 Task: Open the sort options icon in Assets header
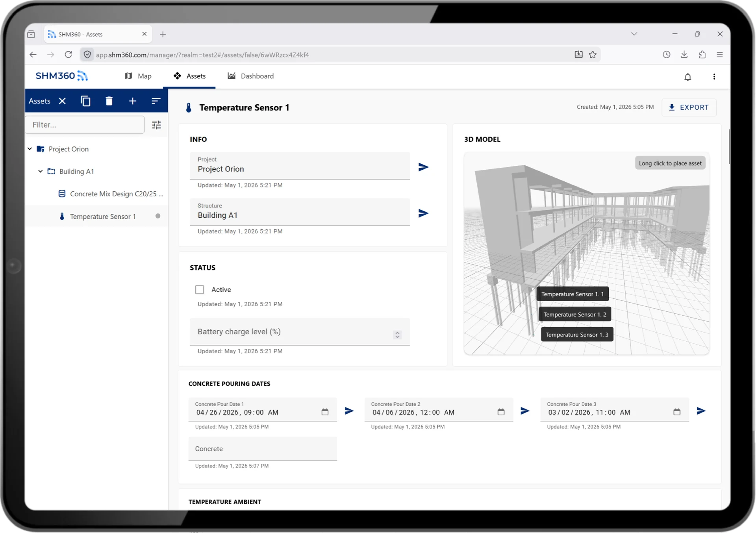click(156, 101)
